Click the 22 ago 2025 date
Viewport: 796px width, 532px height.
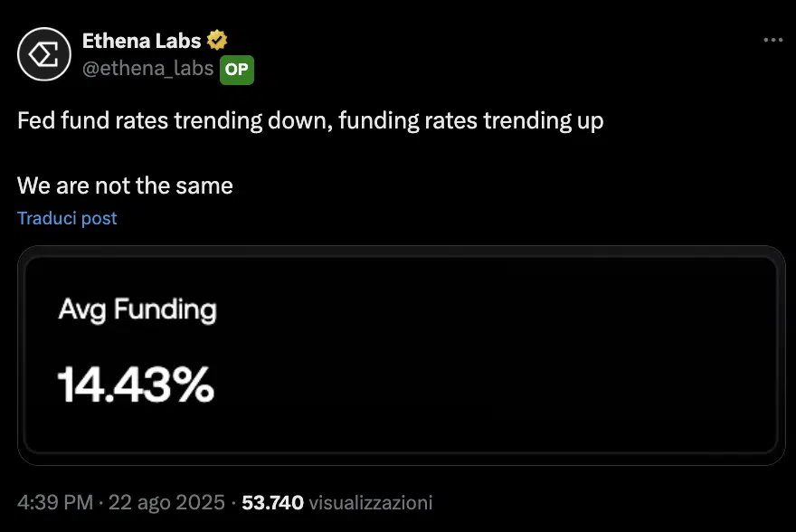tap(166, 501)
